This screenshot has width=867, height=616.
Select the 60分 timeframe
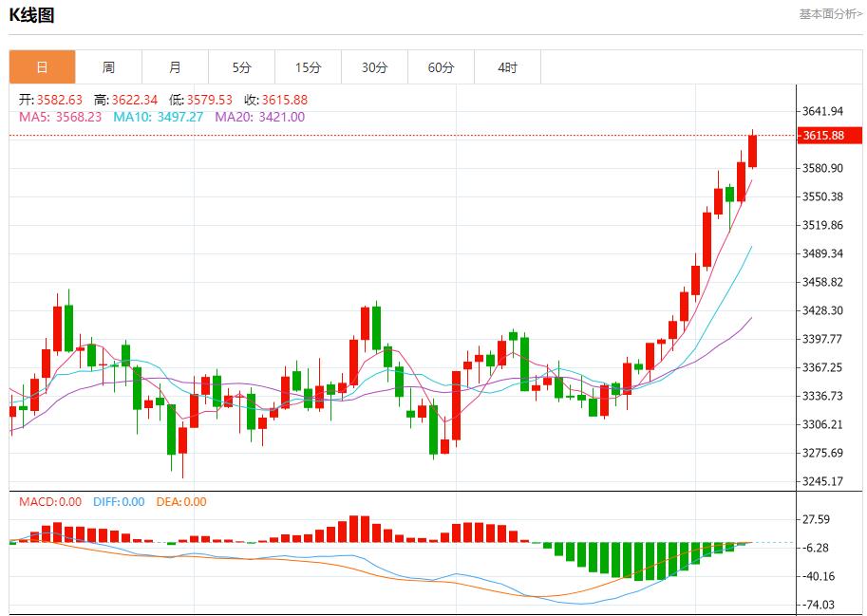tap(439, 66)
